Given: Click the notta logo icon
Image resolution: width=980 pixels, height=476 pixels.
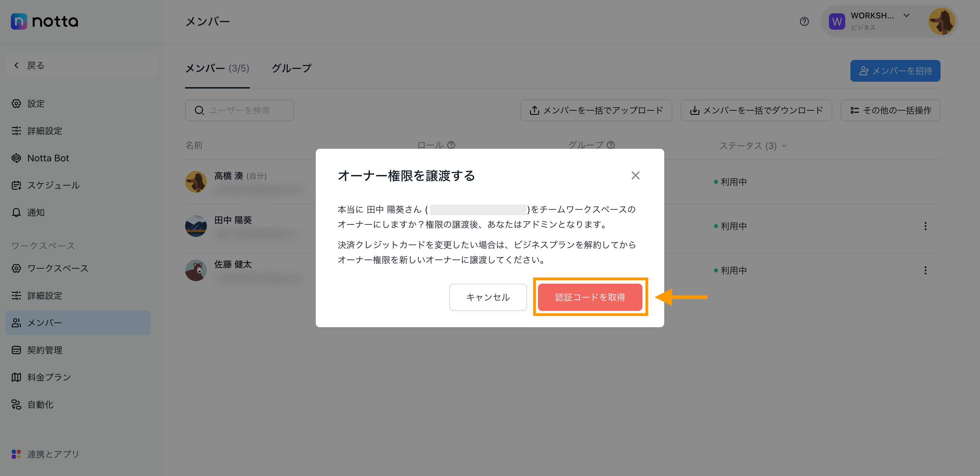Looking at the screenshot, I should [19, 21].
